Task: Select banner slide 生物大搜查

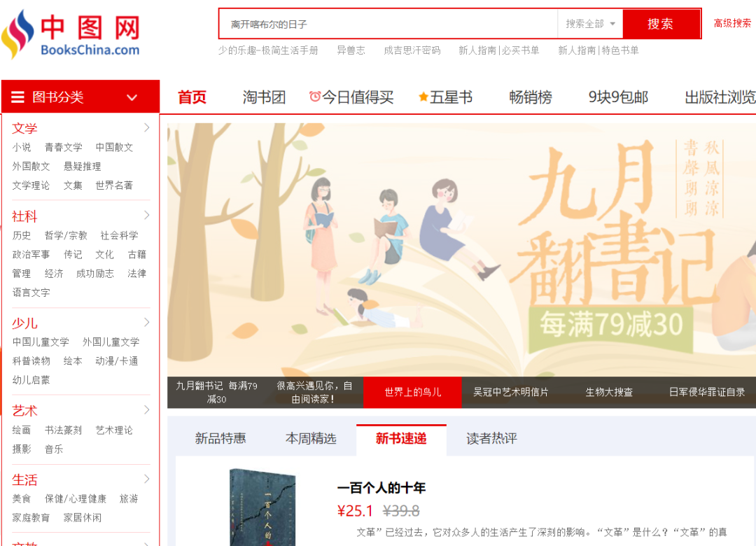Action: [x=609, y=392]
